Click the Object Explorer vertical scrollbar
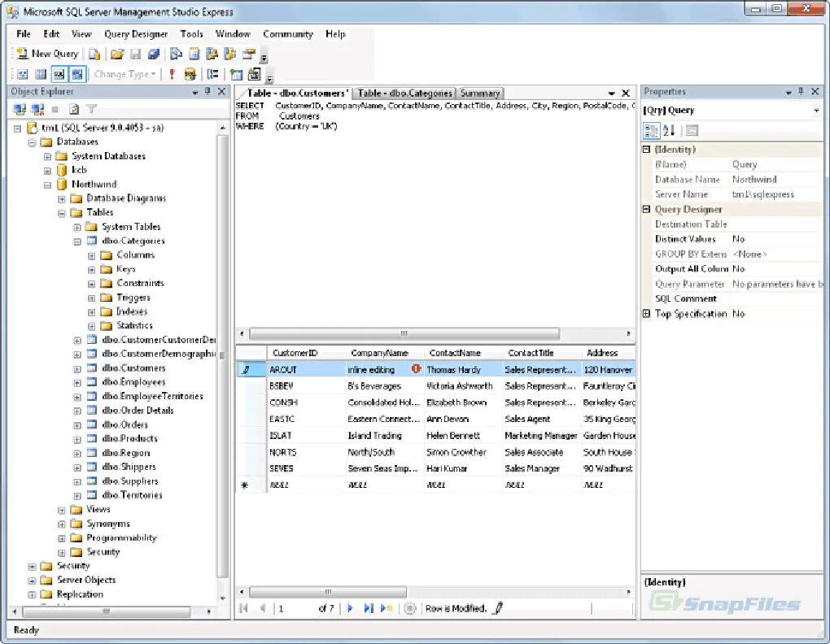The image size is (830, 644). (223, 356)
